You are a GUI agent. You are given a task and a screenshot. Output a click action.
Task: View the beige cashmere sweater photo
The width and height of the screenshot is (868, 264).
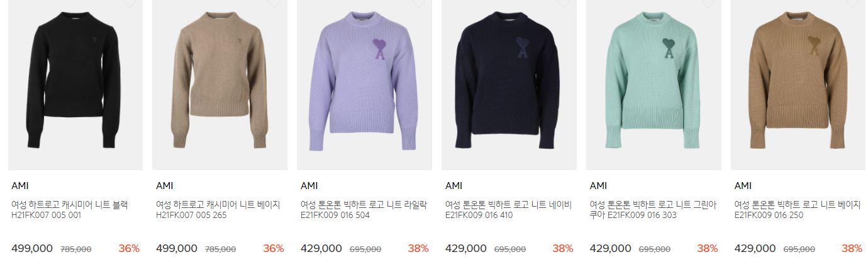coord(220,85)
